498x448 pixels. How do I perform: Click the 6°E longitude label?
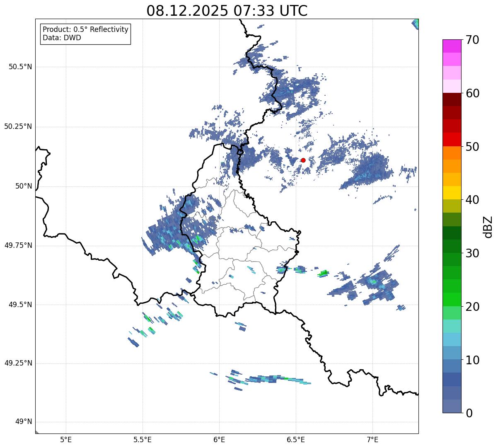219,439
